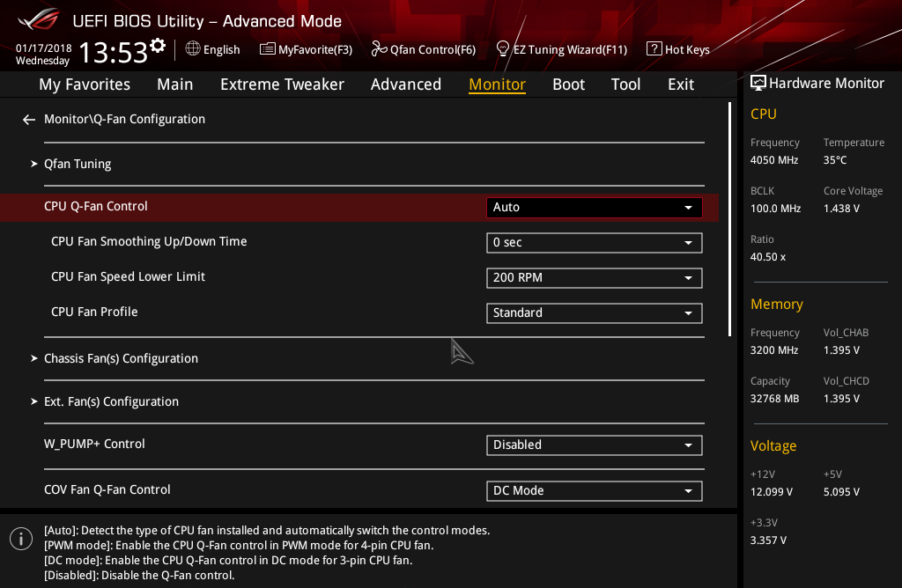This screenshot has height=588, width=902.
Task: Click the +5V reading 5.095 V
Action: pyautogui.click(x=841, y=491)
